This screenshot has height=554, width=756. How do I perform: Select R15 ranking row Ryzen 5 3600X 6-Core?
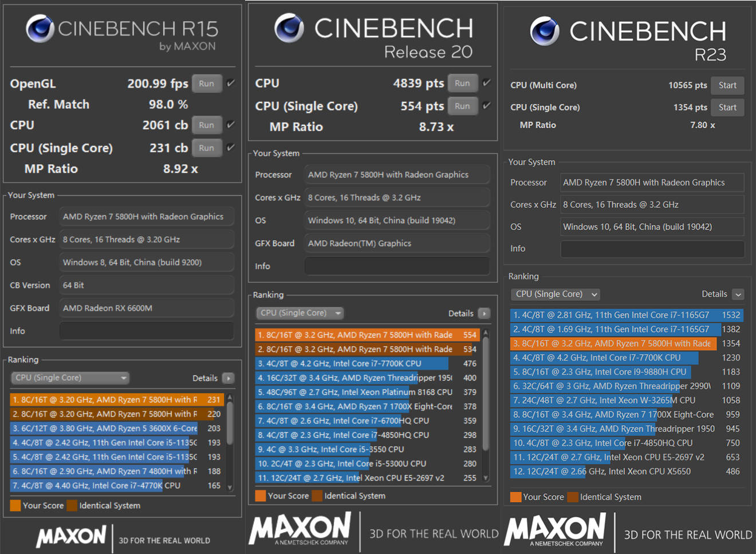117,428
